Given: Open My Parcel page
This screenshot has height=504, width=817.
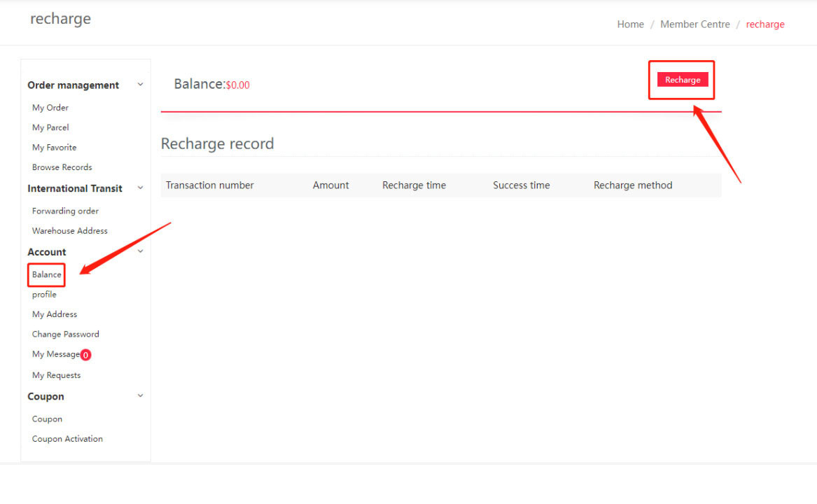Looking at the screenshot, I should (x=50, y=127).
